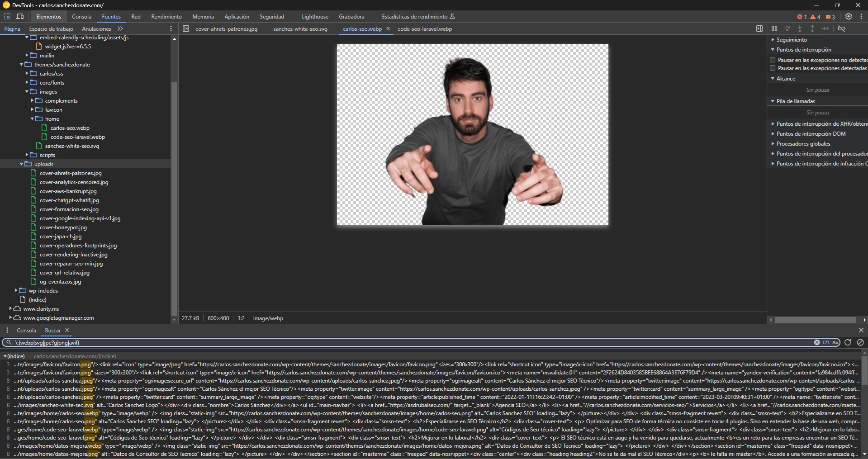Click the pause script execution button
This screenshot has height=459, width=868.
774,28
